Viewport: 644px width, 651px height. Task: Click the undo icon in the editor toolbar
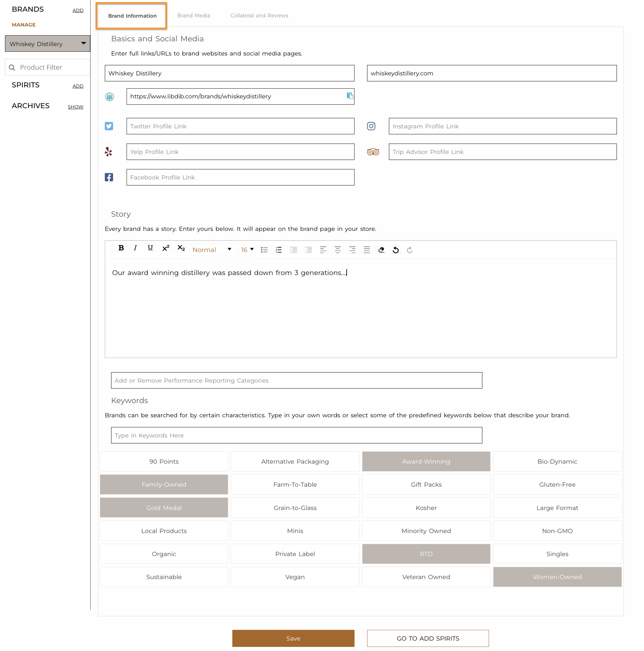pos(395,250)
